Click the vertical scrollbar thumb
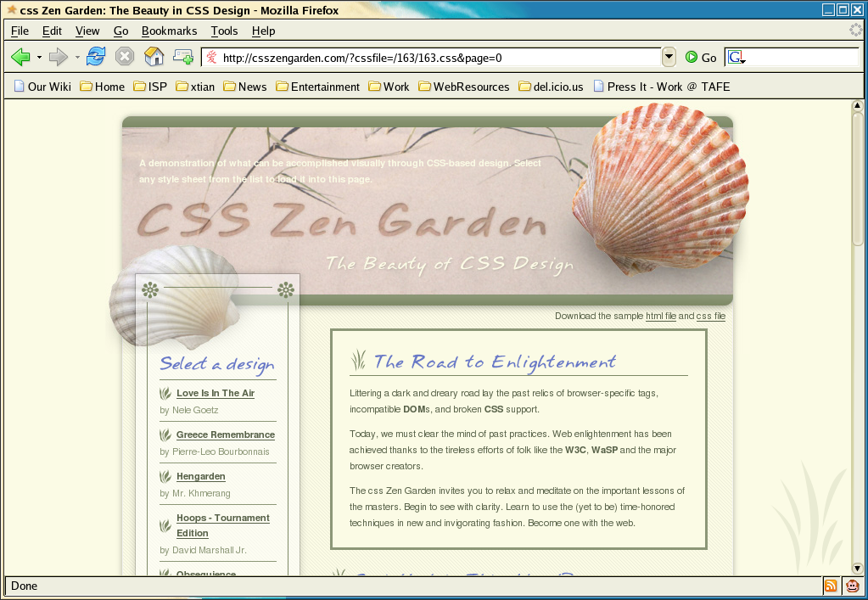 point(858,178)
